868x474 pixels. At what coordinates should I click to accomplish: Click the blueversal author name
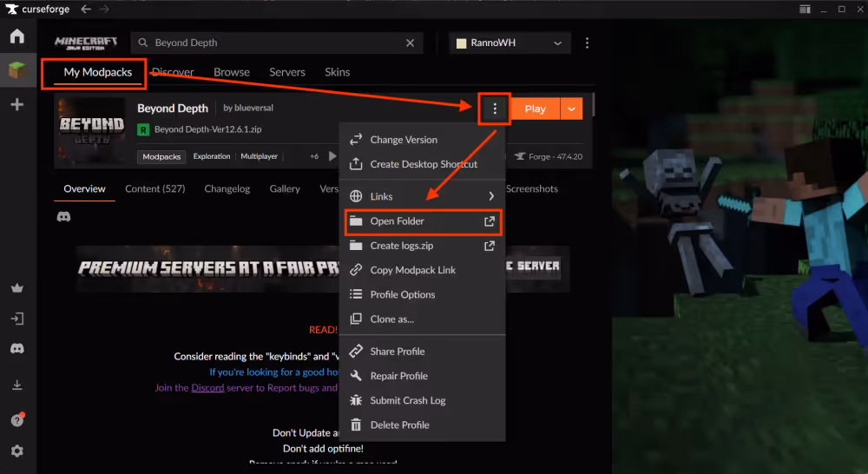pyautogui.click(x=254, y=108)
